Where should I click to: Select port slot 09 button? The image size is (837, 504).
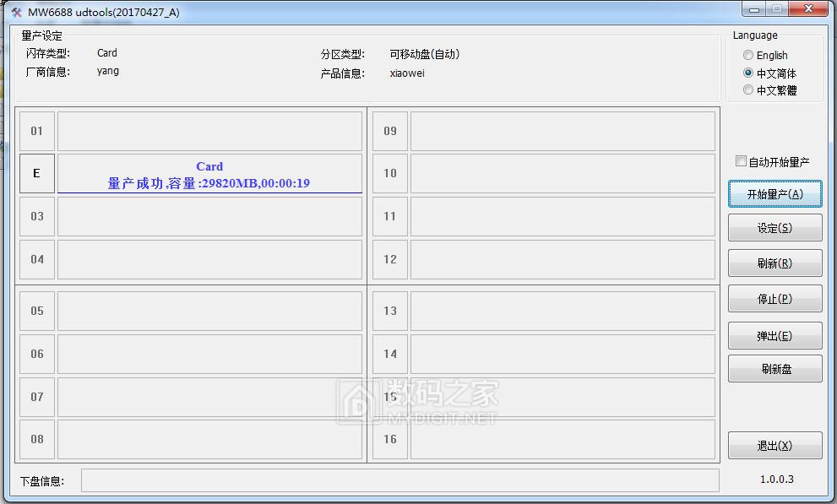390,131
